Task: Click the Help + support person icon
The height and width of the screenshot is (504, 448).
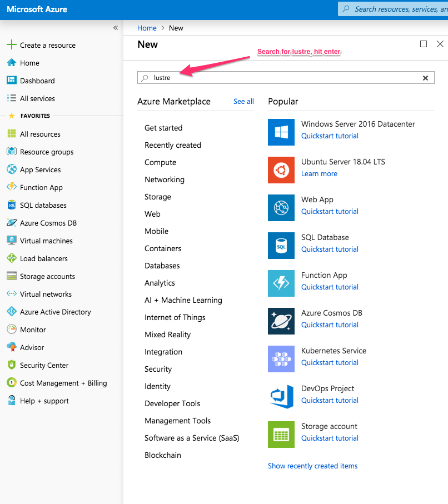Action: click(x=12, y=400)
